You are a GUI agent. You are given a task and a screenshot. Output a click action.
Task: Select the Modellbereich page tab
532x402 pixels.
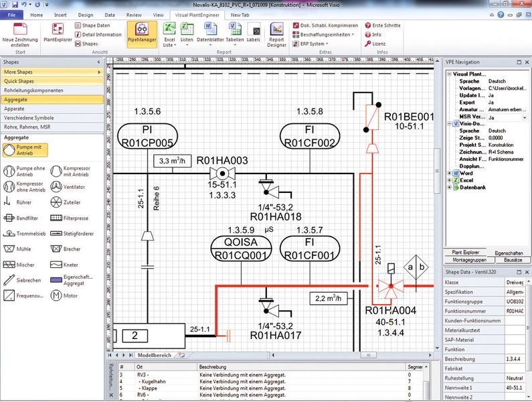[x=155, y=355]
